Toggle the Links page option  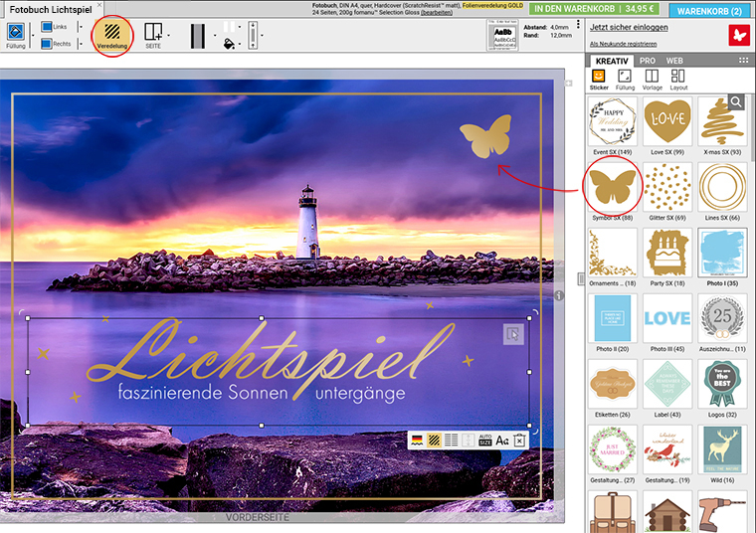tap(47, 27)
